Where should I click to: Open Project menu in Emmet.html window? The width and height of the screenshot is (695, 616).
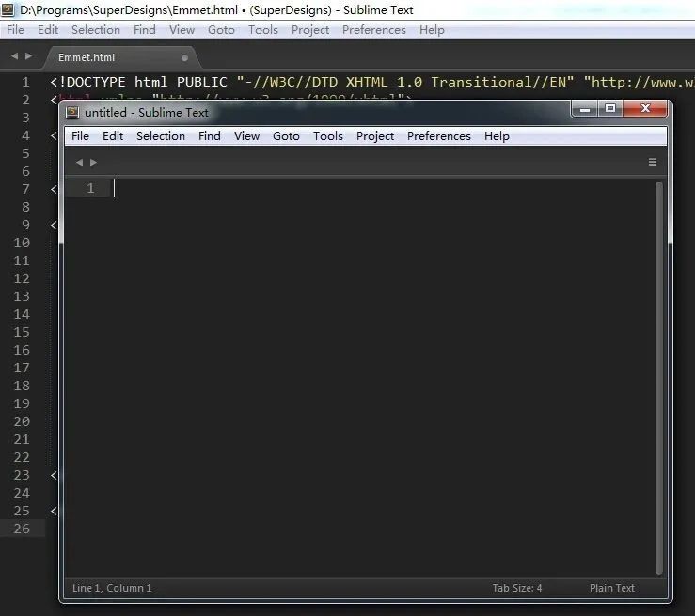(310, 30)
